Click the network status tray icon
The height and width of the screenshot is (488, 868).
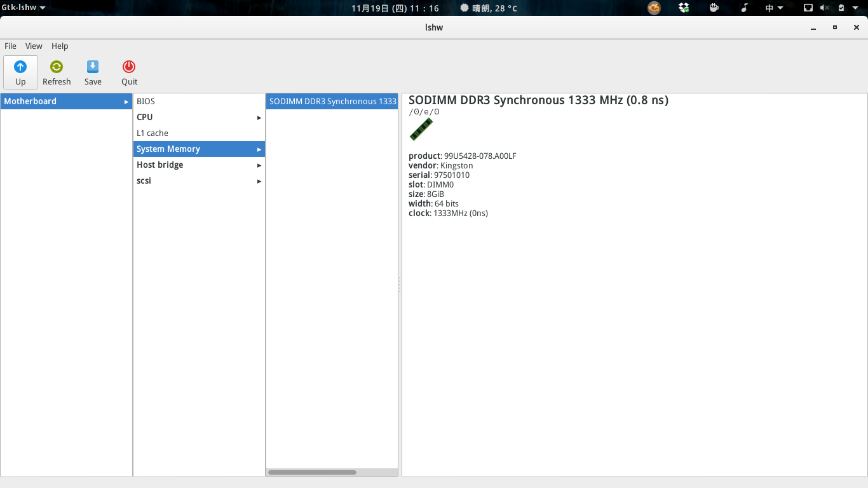(808, 8)
